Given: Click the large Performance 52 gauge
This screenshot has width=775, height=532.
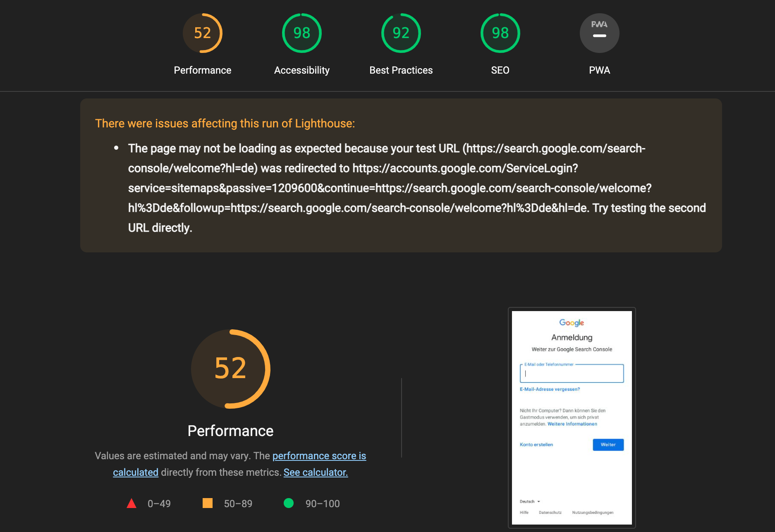Looking at the screenshot, I should click(x=230, y=369).
